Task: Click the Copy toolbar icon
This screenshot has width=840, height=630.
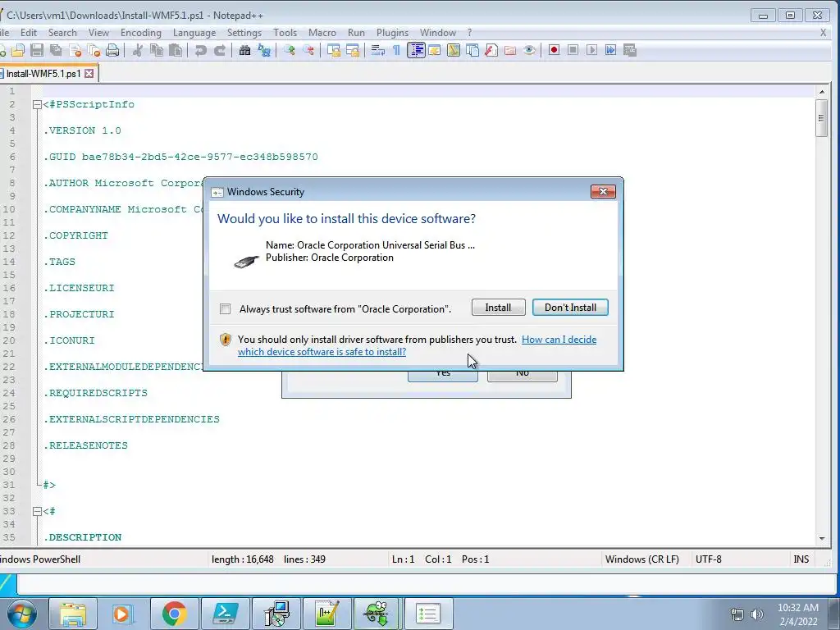Action: coord(157,50)
